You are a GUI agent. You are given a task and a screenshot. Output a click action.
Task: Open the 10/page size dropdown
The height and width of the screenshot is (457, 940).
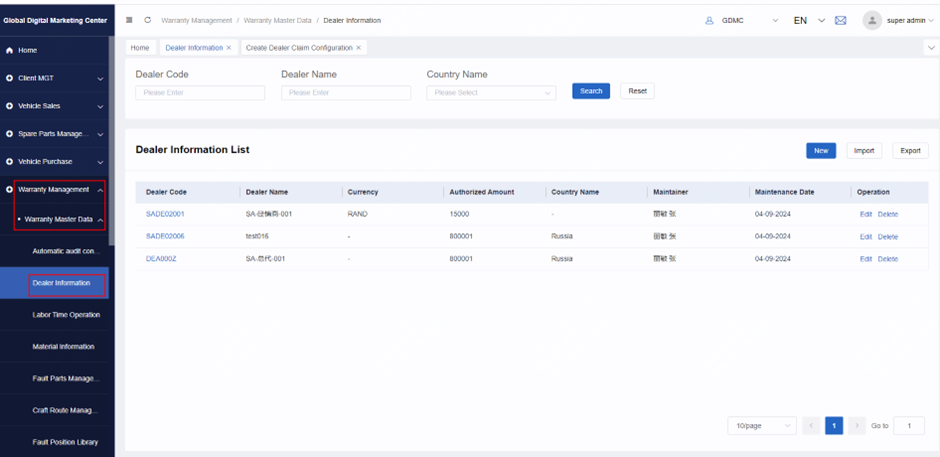point(762,426)
